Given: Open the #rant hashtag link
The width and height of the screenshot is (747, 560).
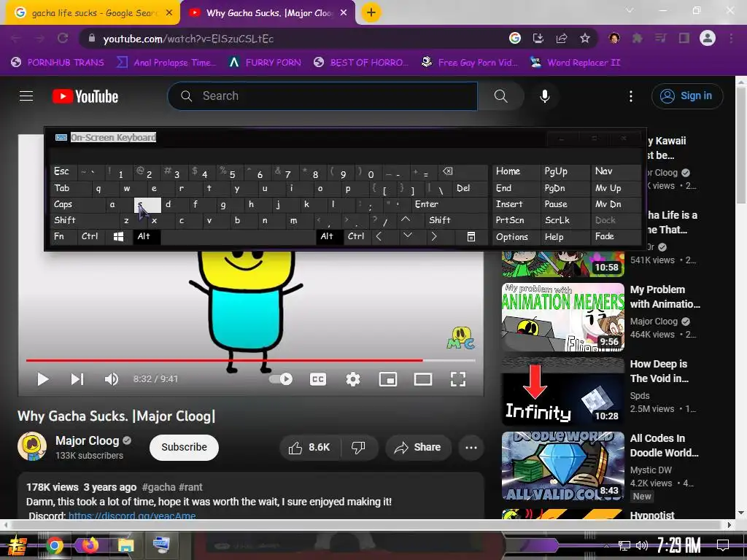Looking at the screenshot, I should [x=190, y=487].
